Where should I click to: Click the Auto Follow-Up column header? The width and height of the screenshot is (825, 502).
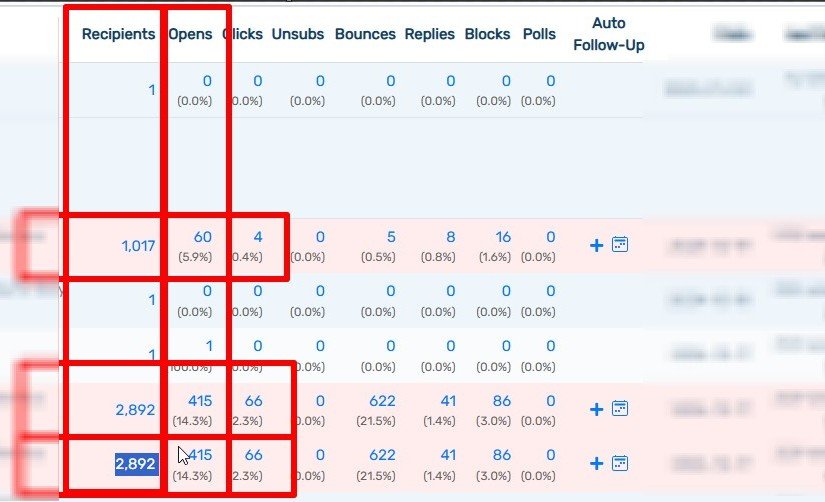pos(609,34)
